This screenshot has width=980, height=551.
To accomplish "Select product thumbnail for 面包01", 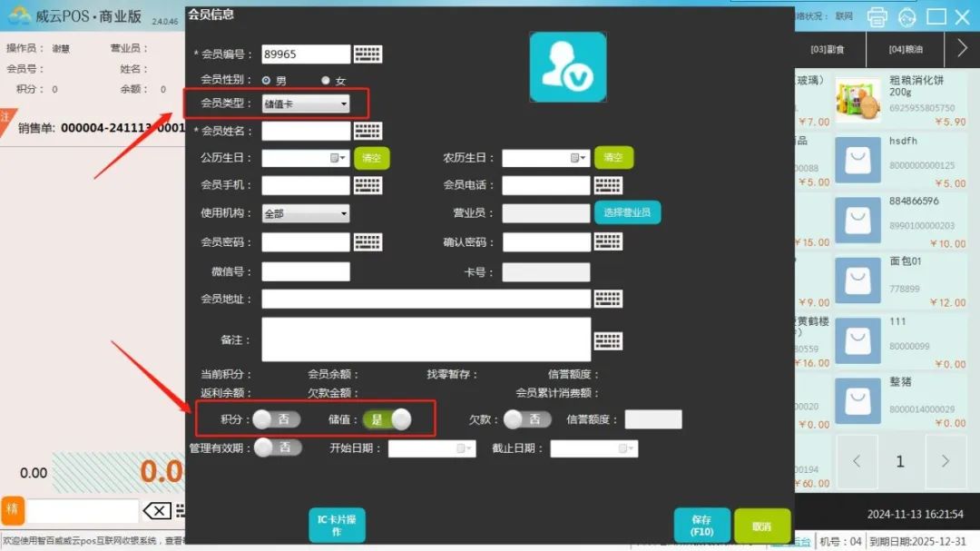I will pos(857,280).
